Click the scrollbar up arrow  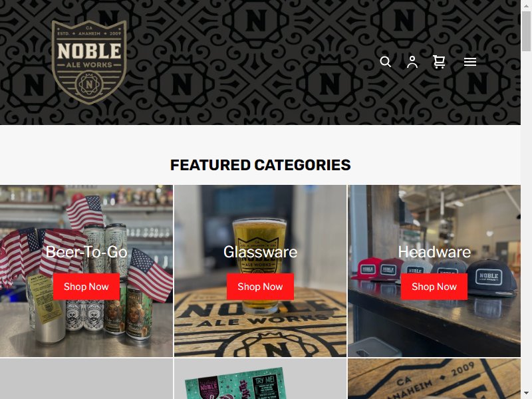click(x=526, y=5)
